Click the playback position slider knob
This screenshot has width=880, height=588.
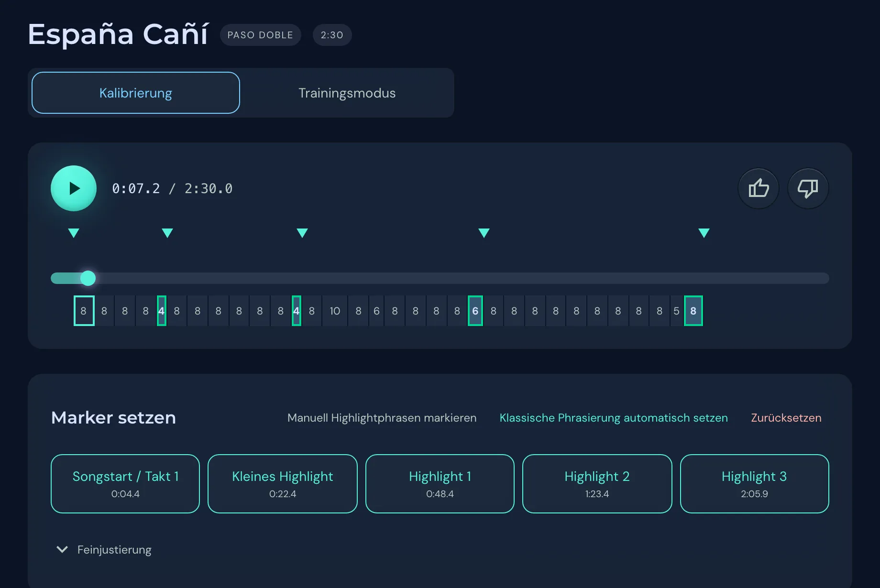click(x=88, y=278)
